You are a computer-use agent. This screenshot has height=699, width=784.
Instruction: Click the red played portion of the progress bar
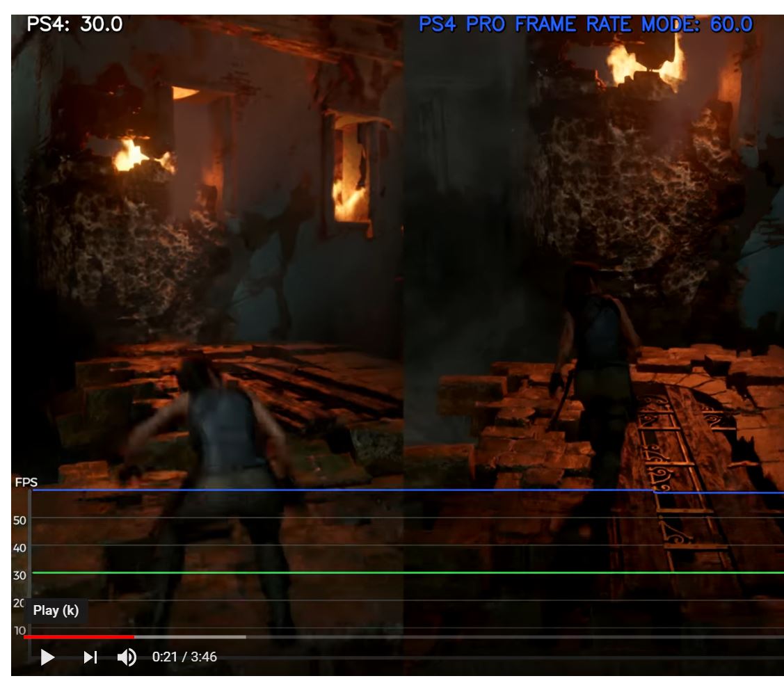coord(78,636)
